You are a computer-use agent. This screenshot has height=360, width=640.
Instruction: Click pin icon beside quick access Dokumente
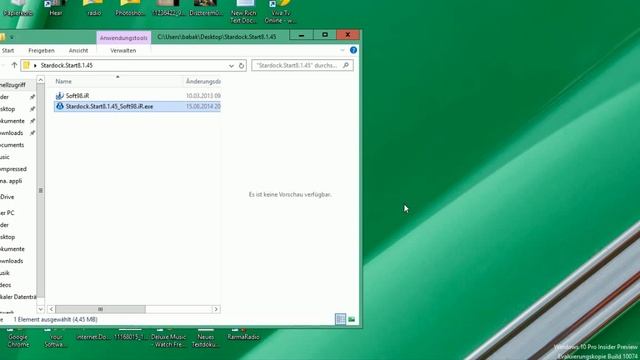[x=32, y=121]
